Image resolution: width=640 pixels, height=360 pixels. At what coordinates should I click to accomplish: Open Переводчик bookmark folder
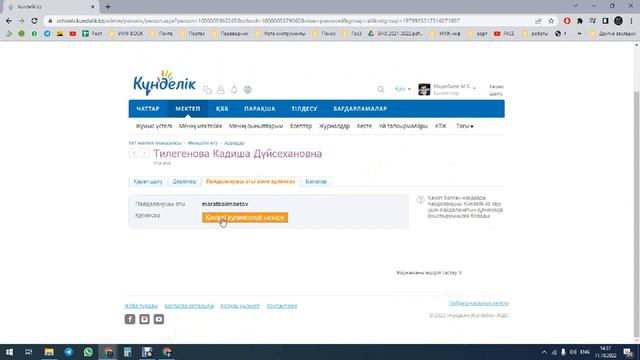point(231,34)
